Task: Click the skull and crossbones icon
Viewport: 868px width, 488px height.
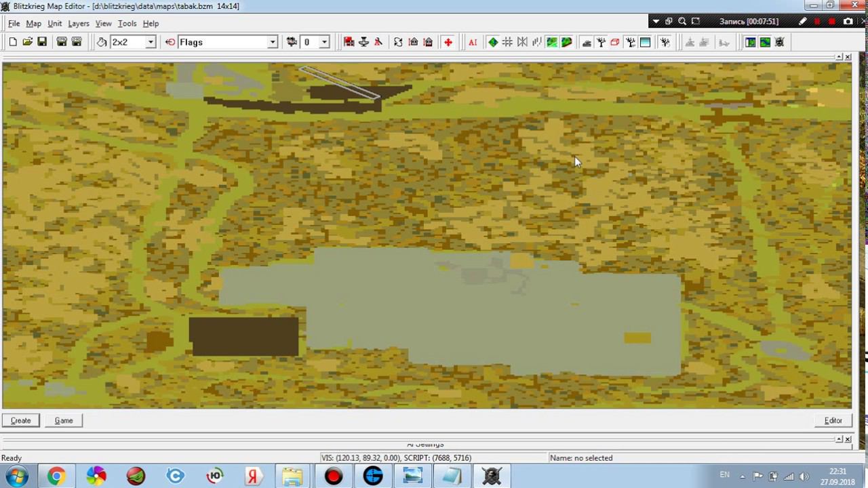Action: (780, 42)
